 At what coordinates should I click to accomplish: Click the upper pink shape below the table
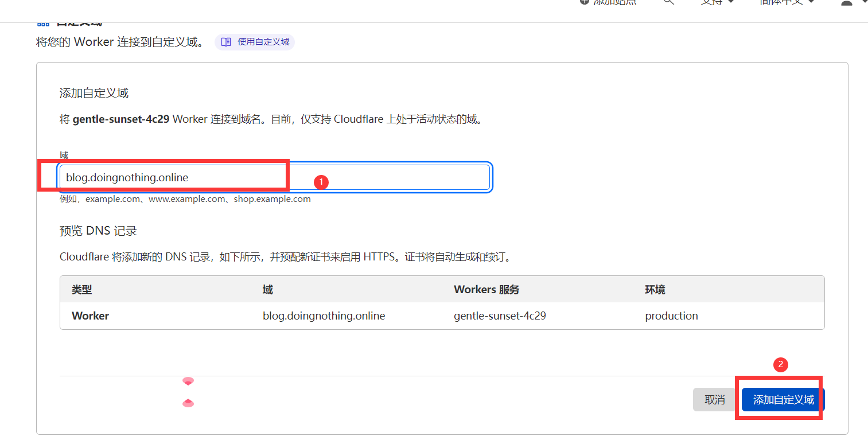[x=188, y=381]
